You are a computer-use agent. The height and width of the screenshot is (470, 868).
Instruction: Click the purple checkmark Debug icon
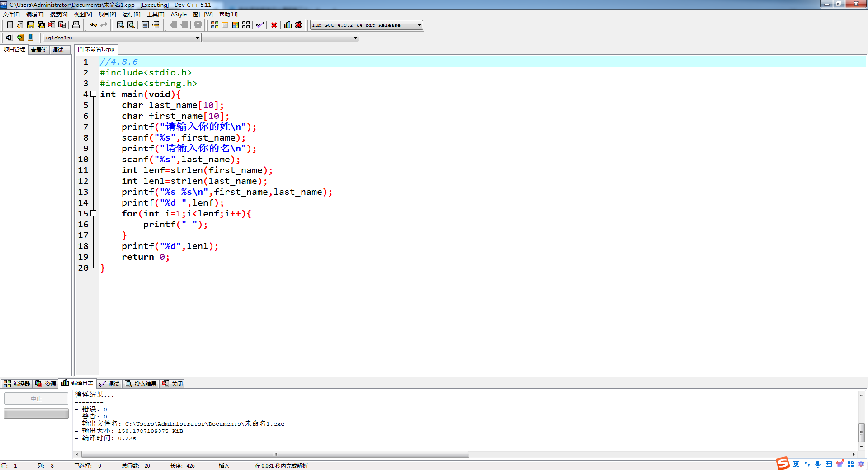[x=260, y=25]
